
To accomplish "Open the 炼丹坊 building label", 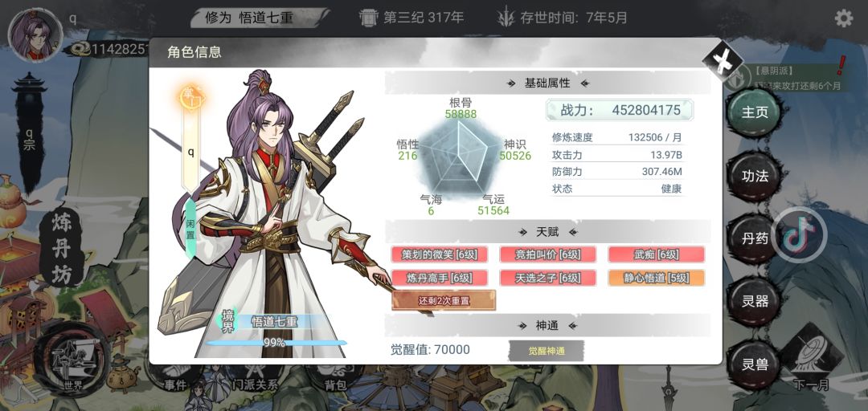I will click(x=62, y=248).
